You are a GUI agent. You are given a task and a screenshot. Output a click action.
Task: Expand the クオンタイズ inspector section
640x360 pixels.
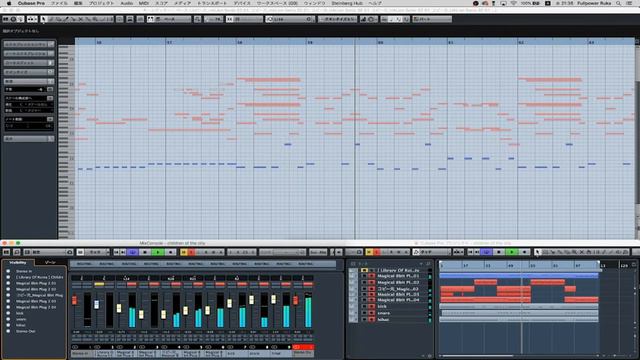[x=29, y=72]
